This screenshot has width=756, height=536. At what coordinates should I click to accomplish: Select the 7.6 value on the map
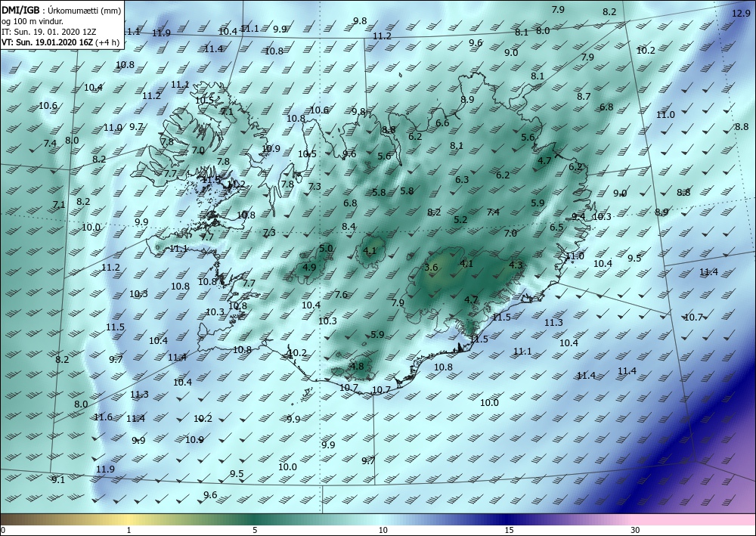(x=341, y=295)
